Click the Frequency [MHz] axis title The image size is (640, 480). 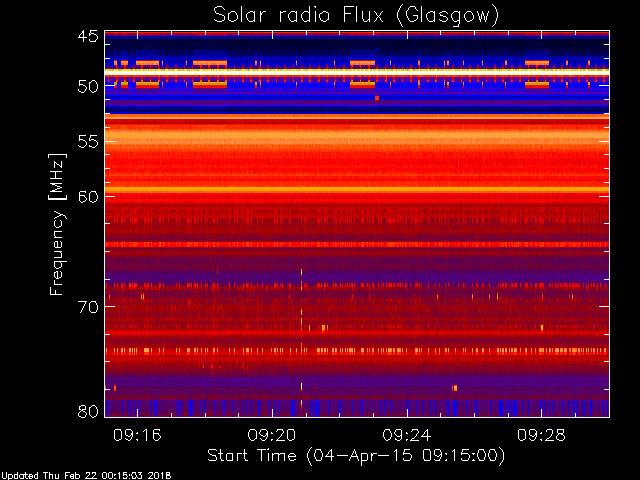pos(57,224)
